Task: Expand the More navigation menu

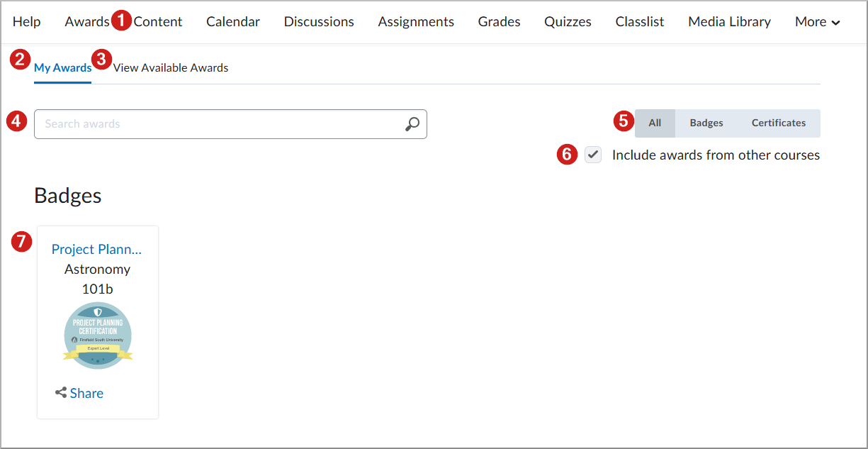Action: point(816,21)
